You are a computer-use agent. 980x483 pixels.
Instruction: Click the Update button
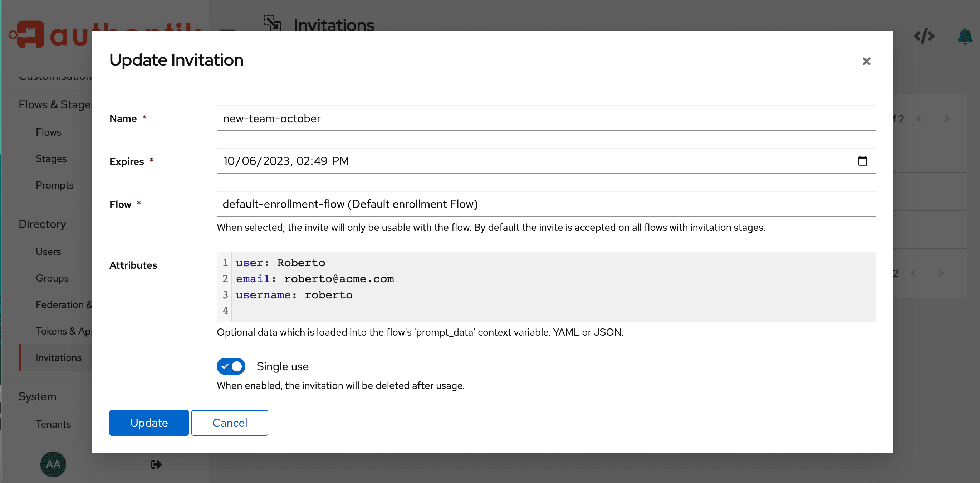click(149, 423)
